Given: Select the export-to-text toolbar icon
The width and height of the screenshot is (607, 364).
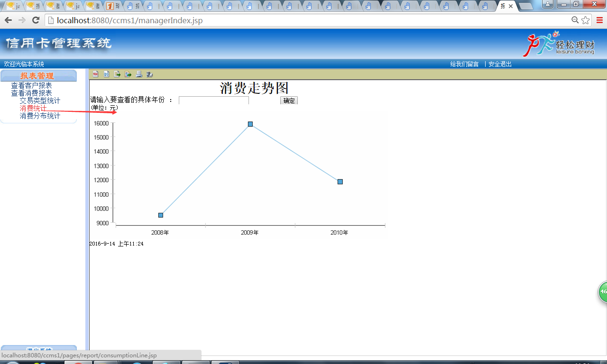Looking at the screenshot, I should point(117,74).
